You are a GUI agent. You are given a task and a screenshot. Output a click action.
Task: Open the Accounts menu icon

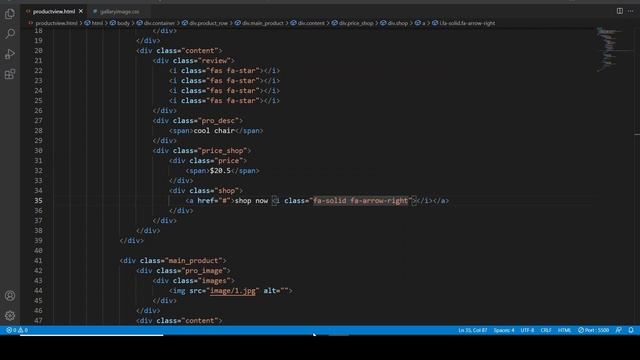10,296
